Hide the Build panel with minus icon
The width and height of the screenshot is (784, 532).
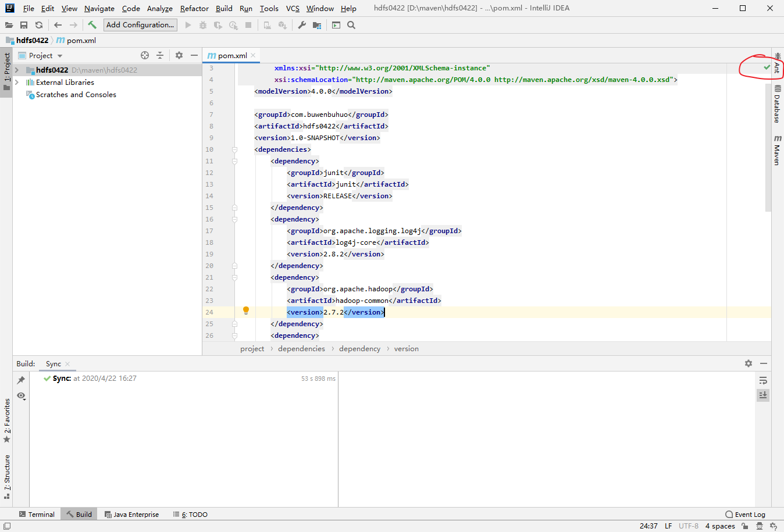(764, 363)
